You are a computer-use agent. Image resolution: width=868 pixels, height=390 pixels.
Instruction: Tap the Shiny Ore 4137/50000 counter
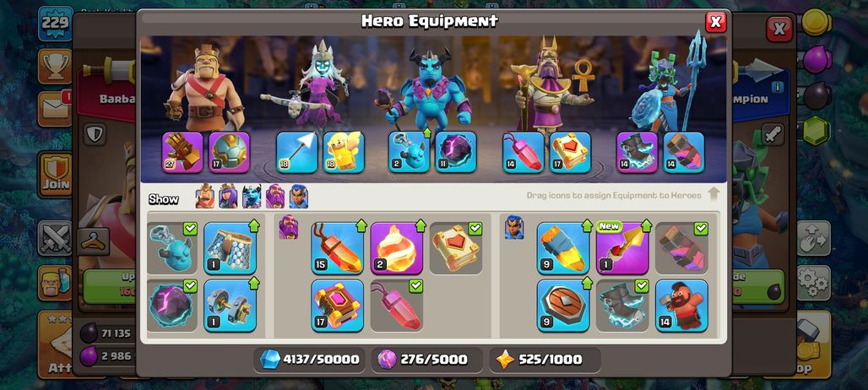click(x=309, y=360)
